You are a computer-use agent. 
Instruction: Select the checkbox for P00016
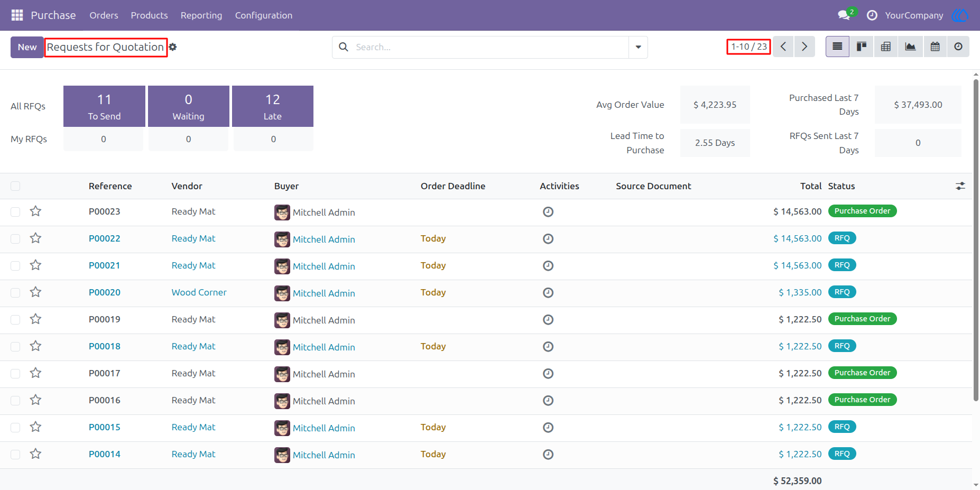click(x=15, y=401)
